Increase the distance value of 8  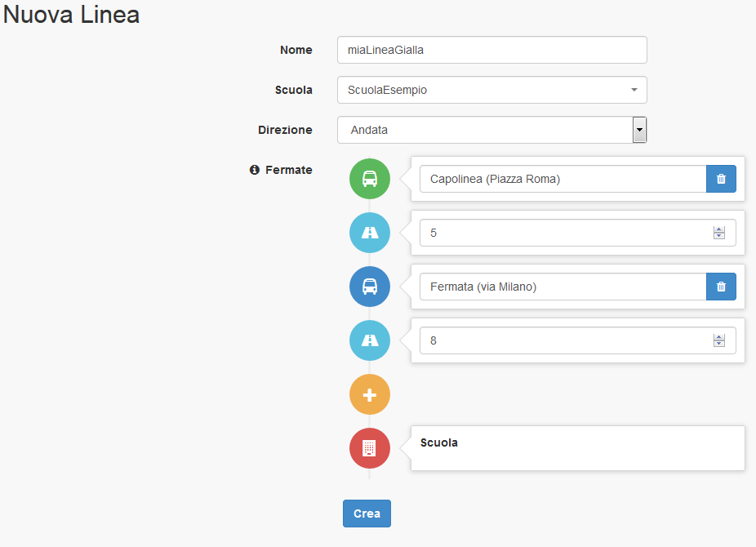click(719, 337)
